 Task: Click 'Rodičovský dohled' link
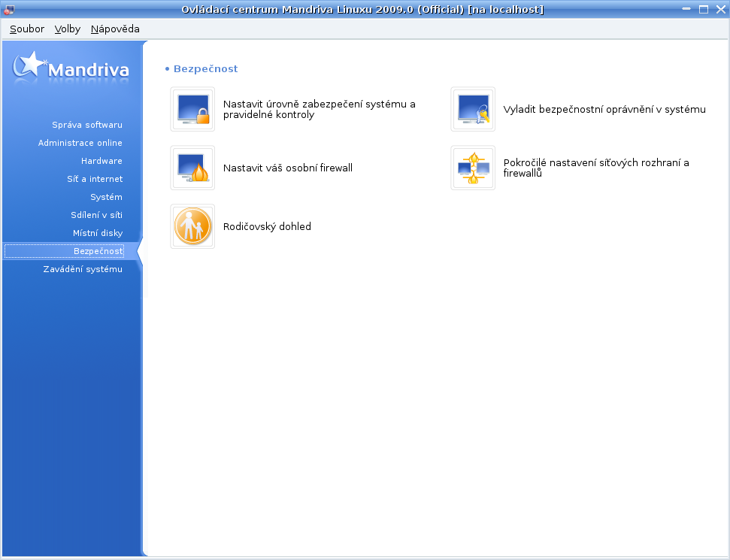click(x=267, y=227)
